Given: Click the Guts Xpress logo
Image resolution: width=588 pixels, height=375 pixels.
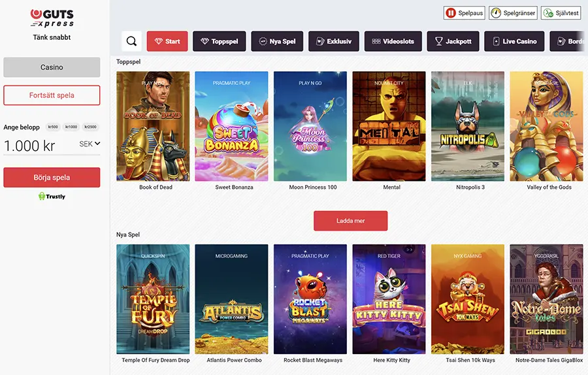Looking at the screenshot, I should 52,18.
